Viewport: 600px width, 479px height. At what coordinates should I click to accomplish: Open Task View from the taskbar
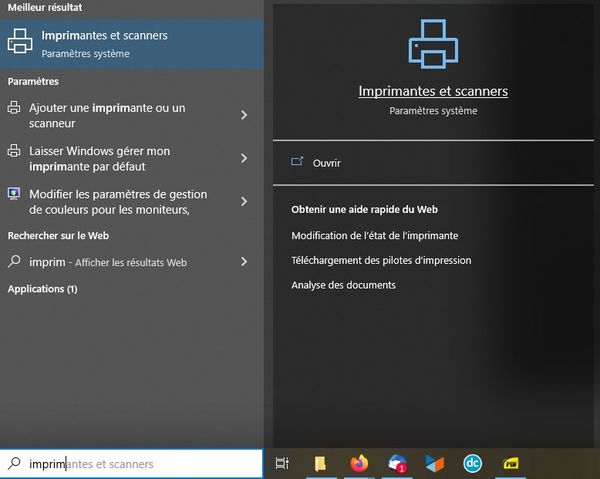(x=282, y=463)
